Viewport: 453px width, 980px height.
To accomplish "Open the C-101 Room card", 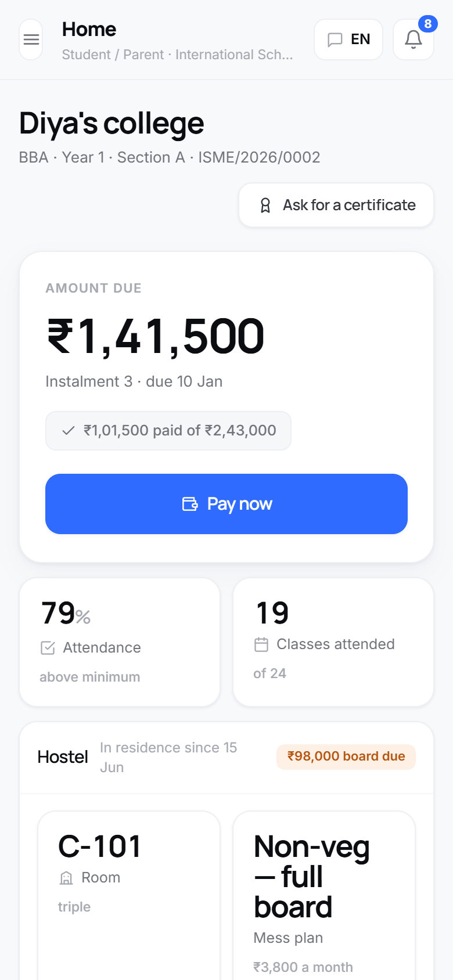I will (129, 895).
